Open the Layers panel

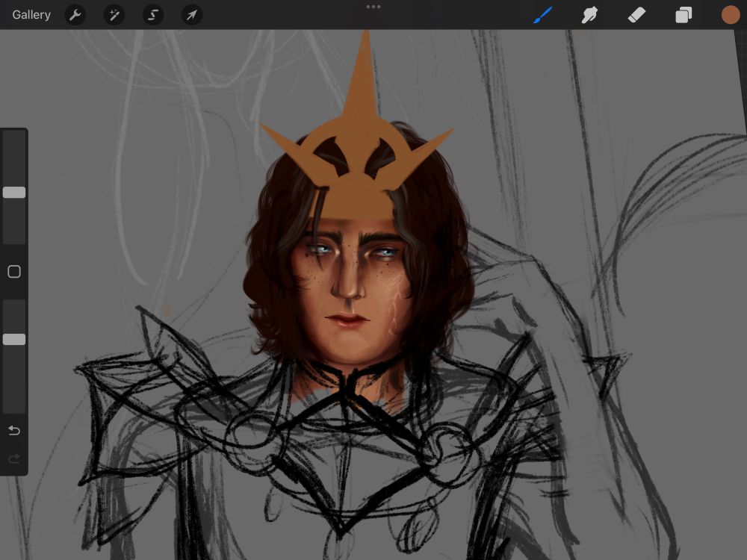click(x=684, y=15)
